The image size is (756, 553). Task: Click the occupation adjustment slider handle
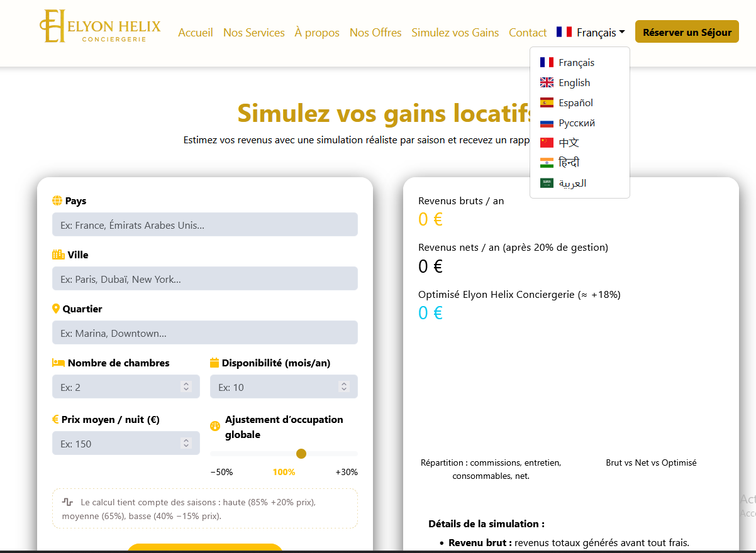pyautogui.click(x=301, y=454)
